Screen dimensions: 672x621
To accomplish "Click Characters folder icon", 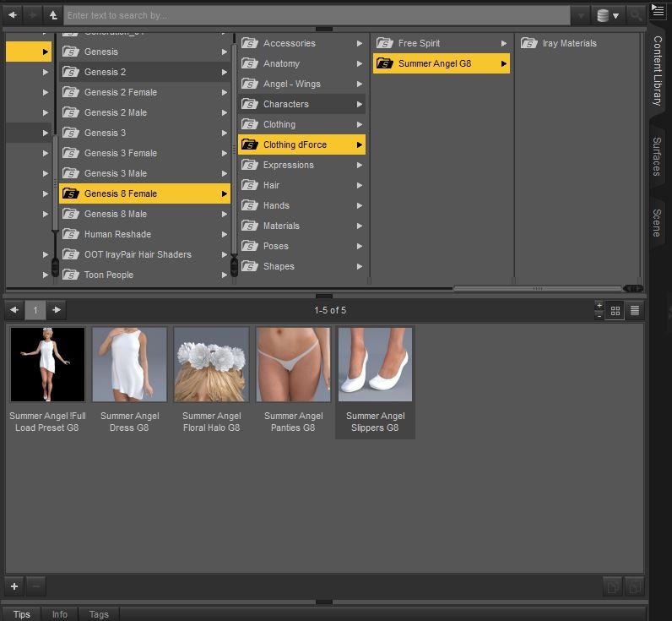I will pyautogui.click(x=249, y=104).
